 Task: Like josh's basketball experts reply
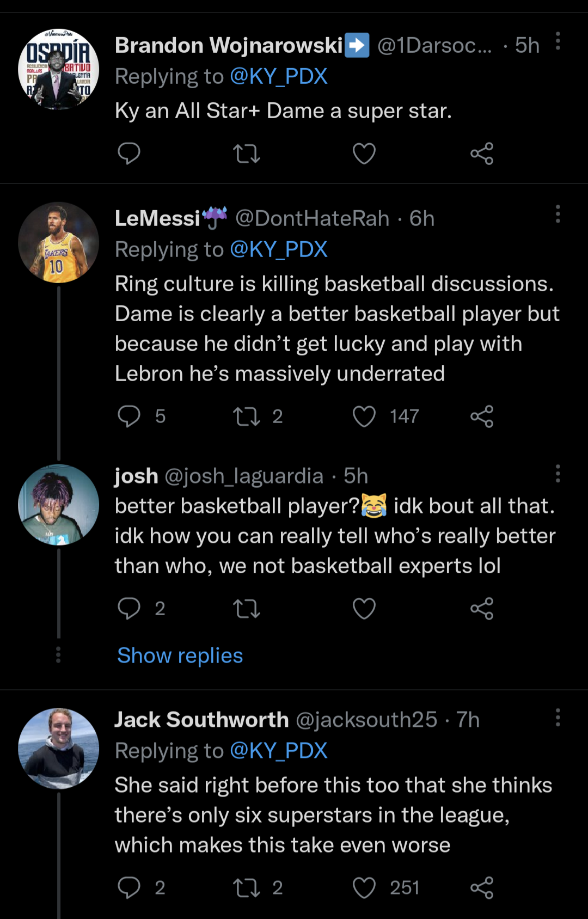pyautogui.click(x=364, y=609)
